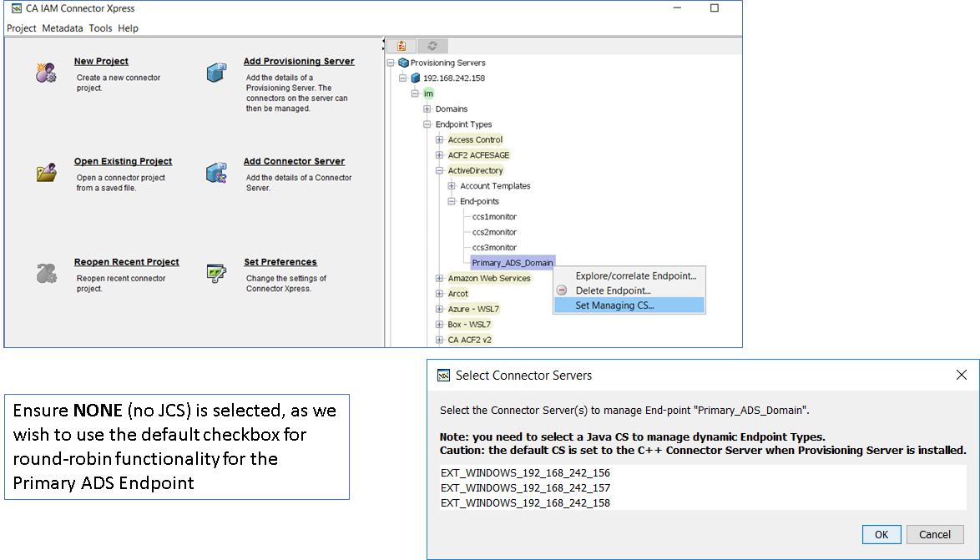Click the Add Provisioning Server link
980x560 pixels.
299,61
